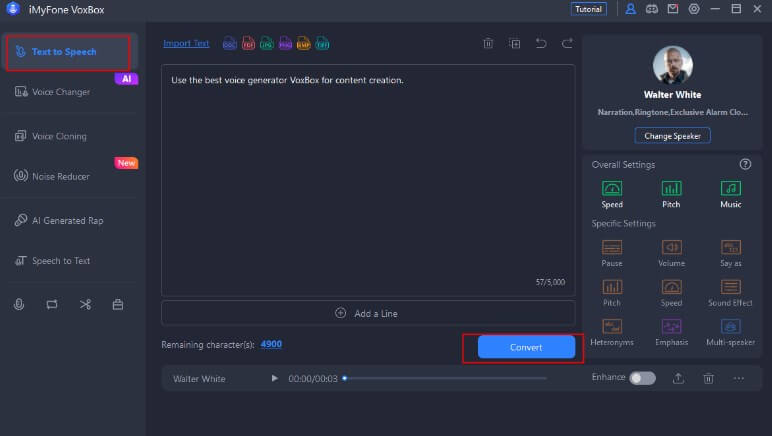Open specific Speed setting

pyautogui.click(x=672, y=293)
